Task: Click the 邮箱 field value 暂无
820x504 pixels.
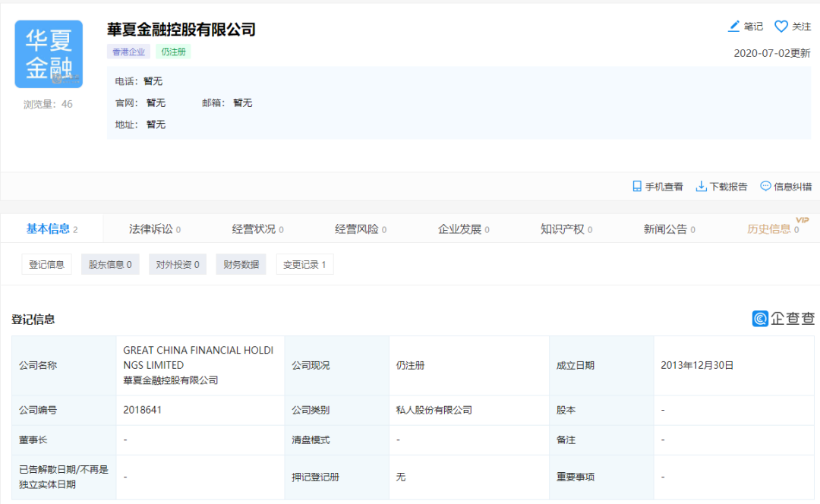Action: [243, 103]
